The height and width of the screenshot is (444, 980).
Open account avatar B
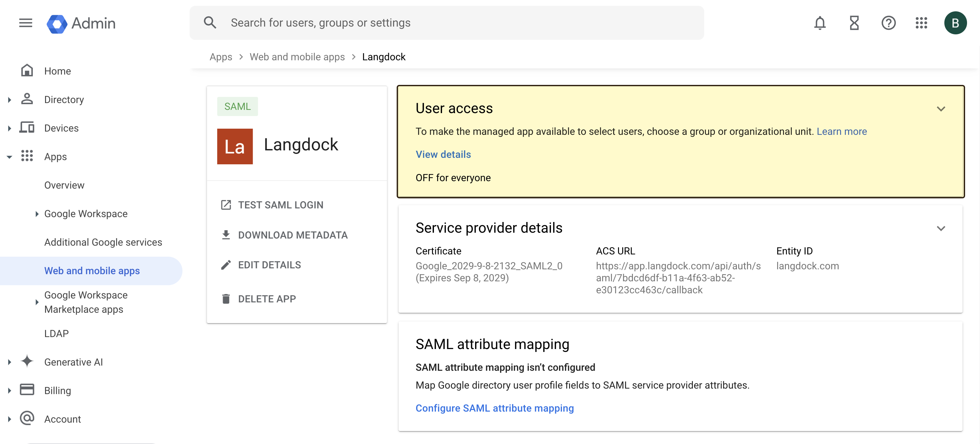(955, 23)
